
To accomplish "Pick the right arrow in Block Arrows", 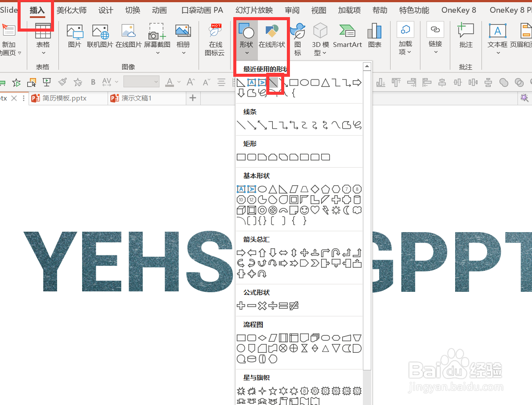I will tap(241, 253).
